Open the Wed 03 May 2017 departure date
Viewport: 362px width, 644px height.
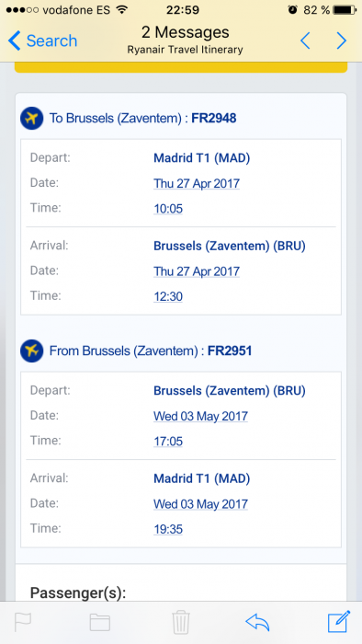(x=200, y=416)
